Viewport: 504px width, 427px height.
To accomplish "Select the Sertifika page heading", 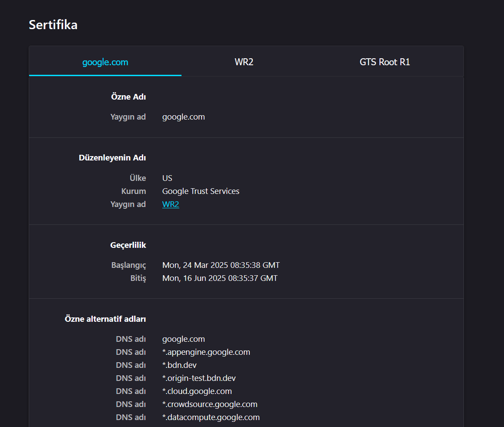I will pyautogui.click(x=53, y=25).
